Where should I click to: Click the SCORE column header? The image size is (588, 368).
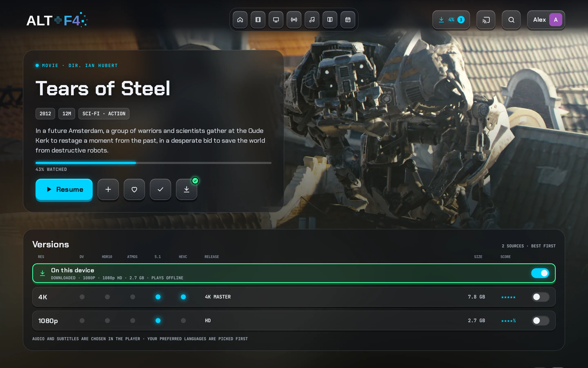(x=505, y=257)
